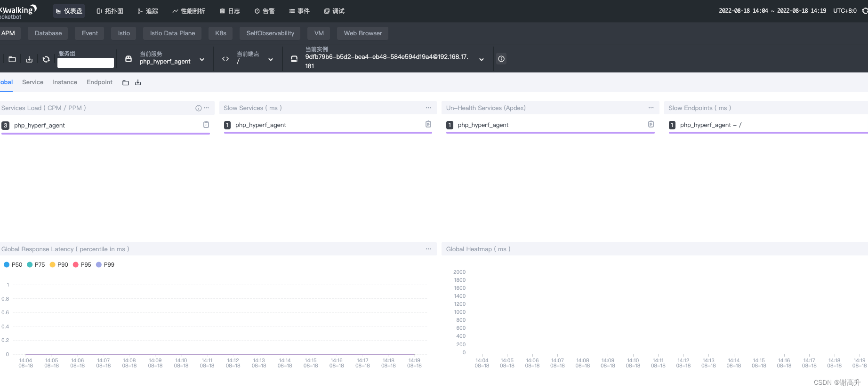Expand the 当前服务 php_hyperf_agent dropdown
This screenshot has height=390, width=868.
[202, 59]
